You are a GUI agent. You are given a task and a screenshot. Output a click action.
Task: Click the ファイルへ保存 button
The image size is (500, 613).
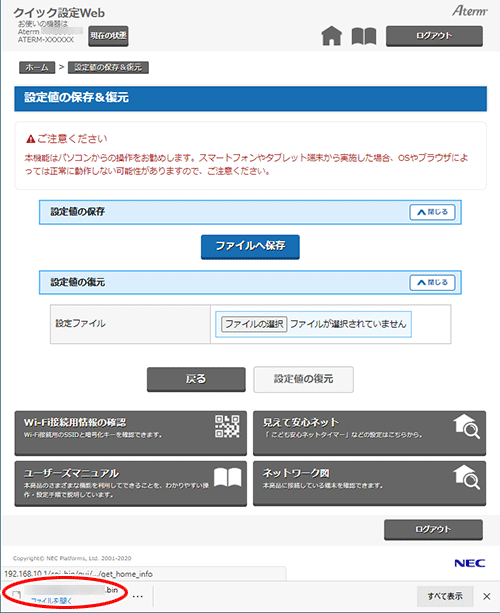click(x=250, y=246)
